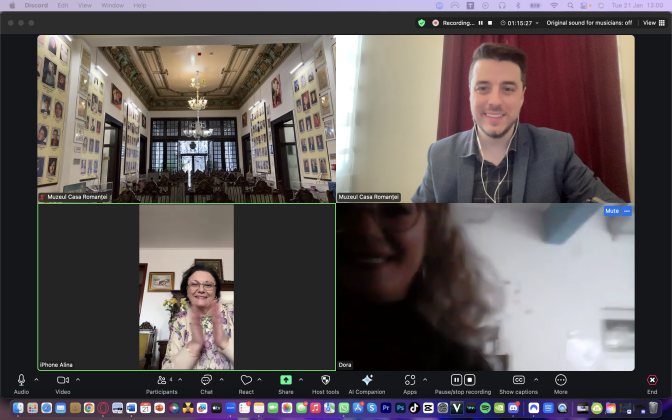
Task: Click the green encryption shield icon
Action: click(x=421, y=22)
